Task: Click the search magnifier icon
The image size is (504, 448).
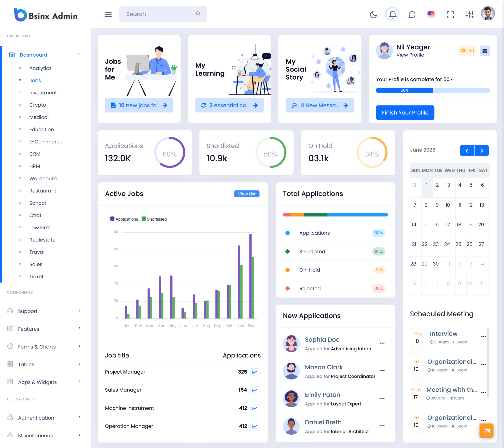Action: coord(198,14)
